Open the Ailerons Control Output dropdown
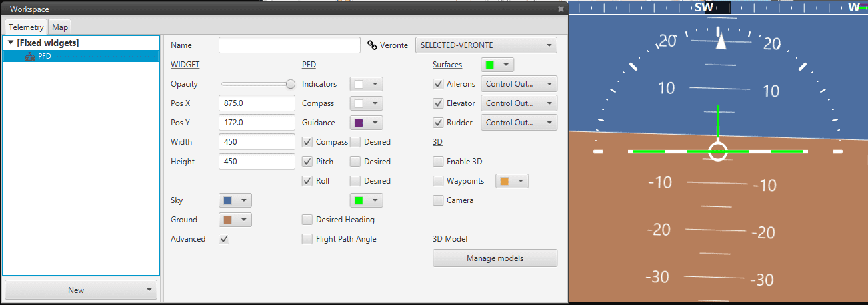The height and width of the screenshot is (305, 868). point(519,84)
